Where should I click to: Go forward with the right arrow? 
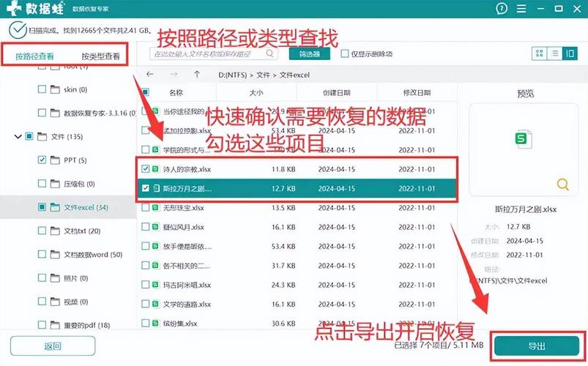[x=174, y=74]
